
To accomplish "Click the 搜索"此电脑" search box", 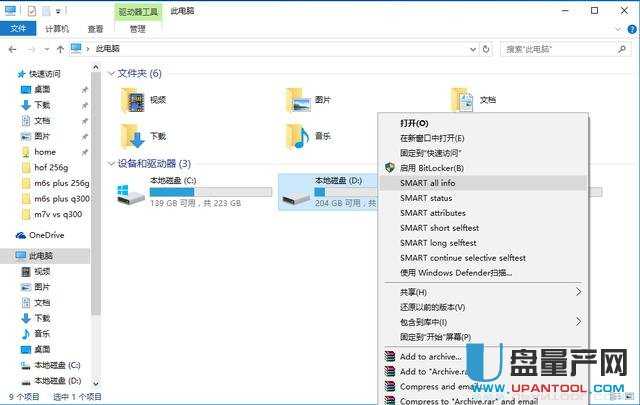I will [560, 48].
